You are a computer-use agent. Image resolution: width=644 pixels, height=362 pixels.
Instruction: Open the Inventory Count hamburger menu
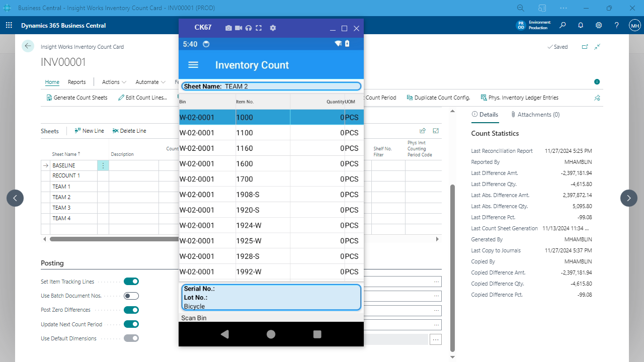(193, 64)
